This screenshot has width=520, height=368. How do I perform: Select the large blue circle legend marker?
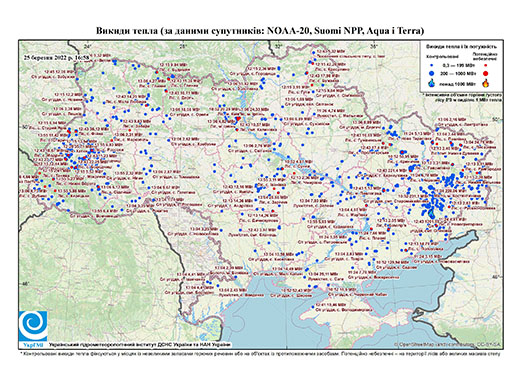(432, 73)
